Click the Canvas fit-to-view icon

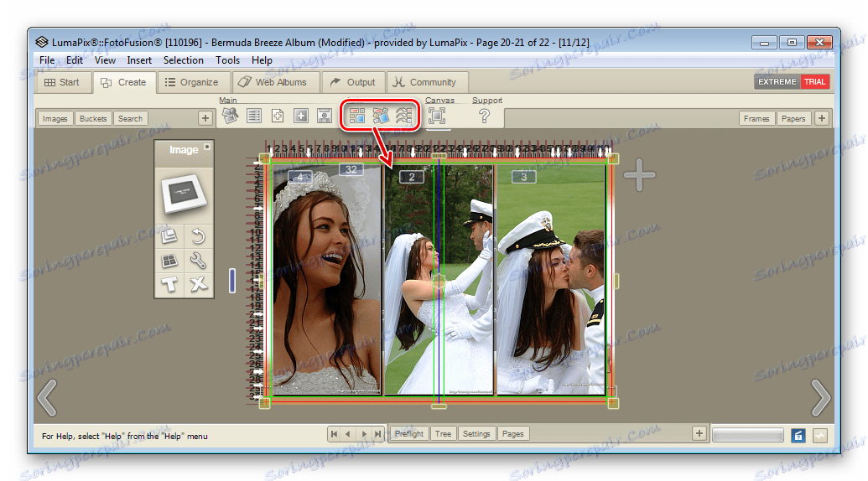click(x=436, y=116)
